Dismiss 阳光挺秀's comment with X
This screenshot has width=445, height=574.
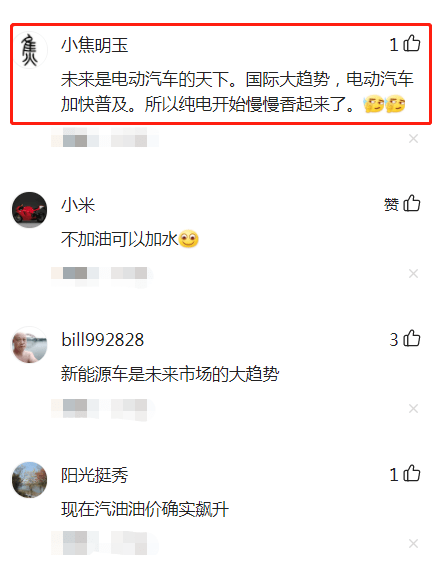coord(414,544)
